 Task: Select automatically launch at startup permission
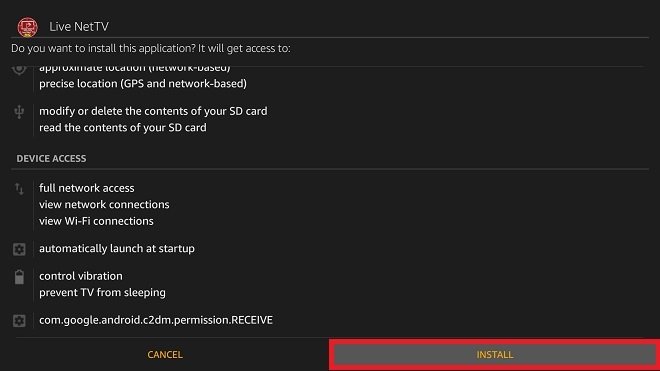[117, 248]
